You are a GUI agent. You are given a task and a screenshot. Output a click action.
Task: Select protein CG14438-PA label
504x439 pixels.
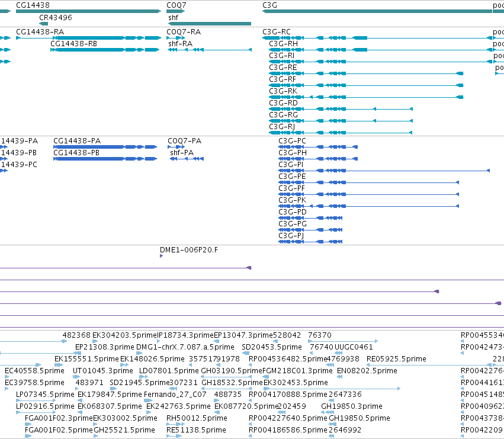click(77, 141)
